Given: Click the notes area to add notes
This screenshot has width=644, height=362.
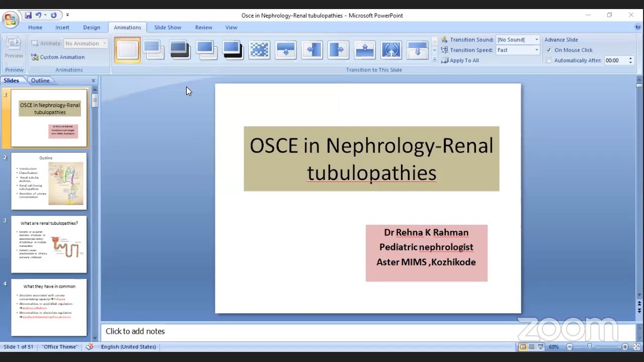Looking at the screenshot, I should 367,331.
